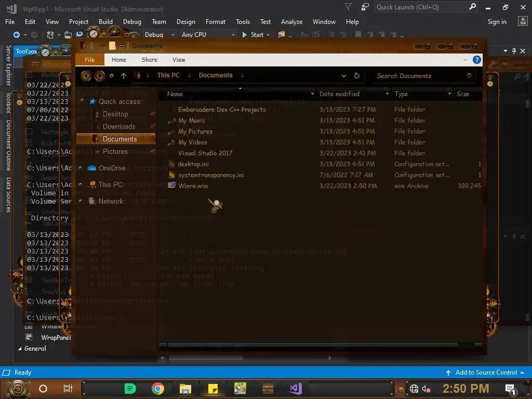Open Chrome from the taskbar
The image size is (532, 399).
point(158,389)
